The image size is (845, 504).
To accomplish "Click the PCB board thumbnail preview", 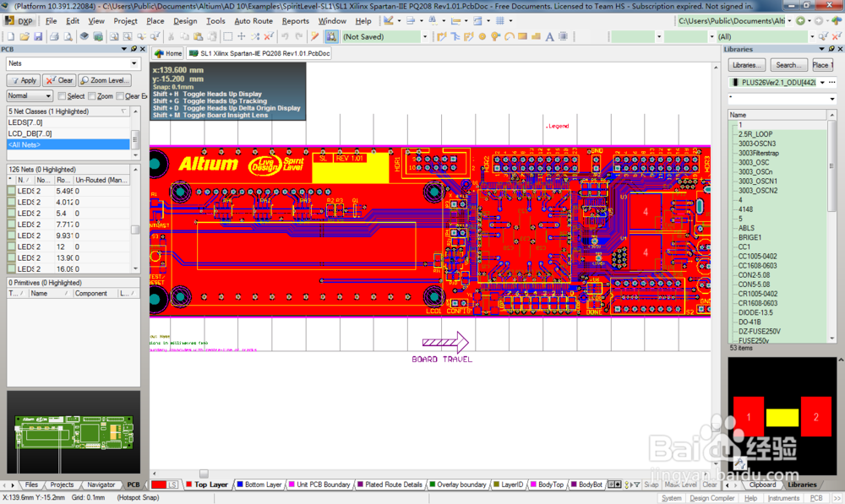I will pos(74,432).
